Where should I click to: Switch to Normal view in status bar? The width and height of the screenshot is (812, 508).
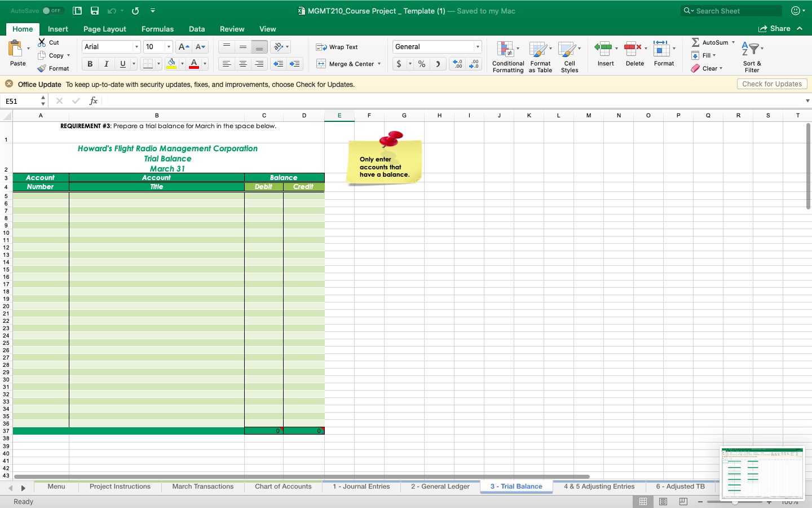pos(643,501)
